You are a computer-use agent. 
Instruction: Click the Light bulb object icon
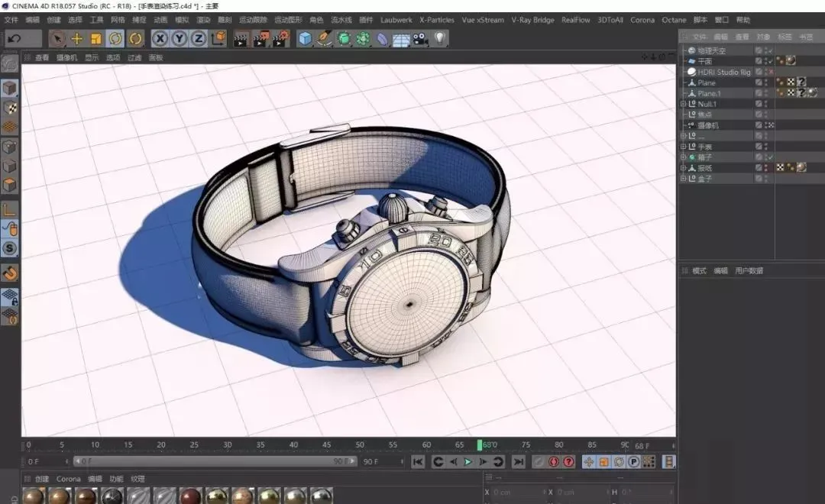tap(440, 38)
